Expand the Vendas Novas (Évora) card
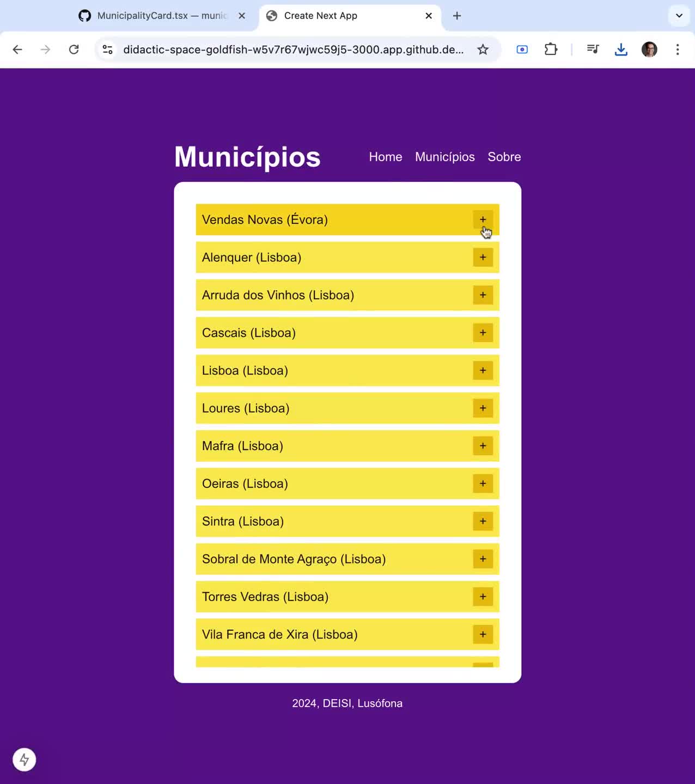 (483, 219)
